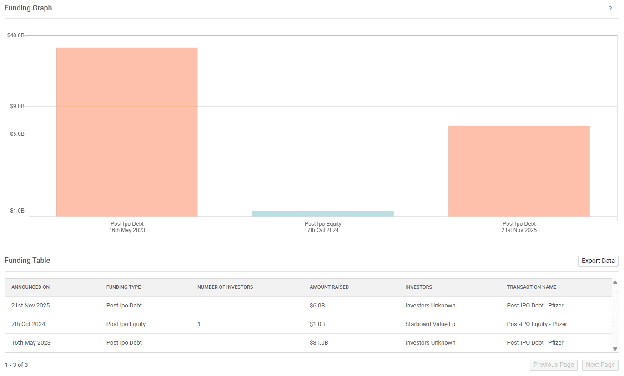Go to the Next Page
The image size is (624, 376).
pos(600,364)
